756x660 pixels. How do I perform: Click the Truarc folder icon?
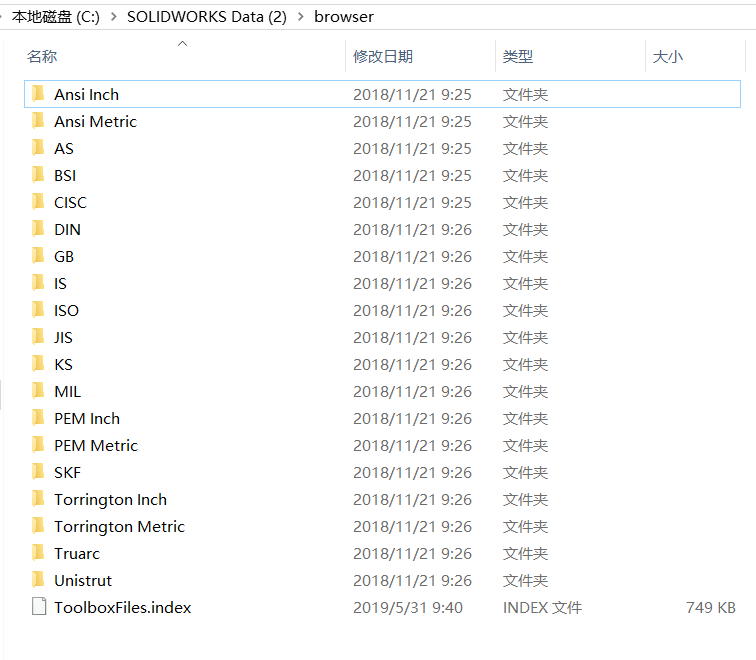pyautogui.click(x=39, y=553)
